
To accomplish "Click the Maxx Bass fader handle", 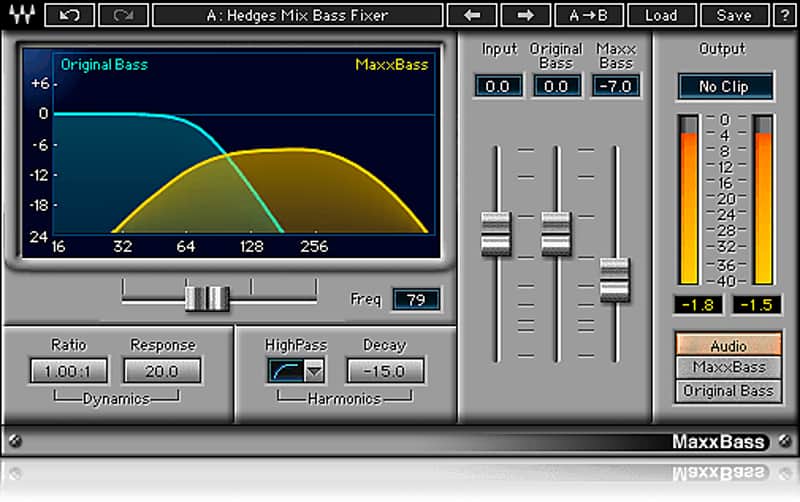I will click(x=615, y=280).
